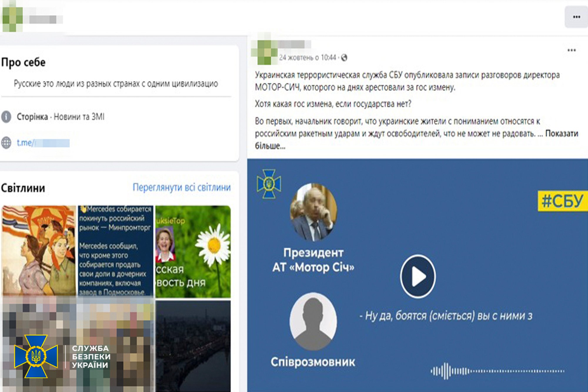Click the 'Світлини' section heading
Image resolution: width=588 pixels, height=392 pixels.
coord(23,188)
